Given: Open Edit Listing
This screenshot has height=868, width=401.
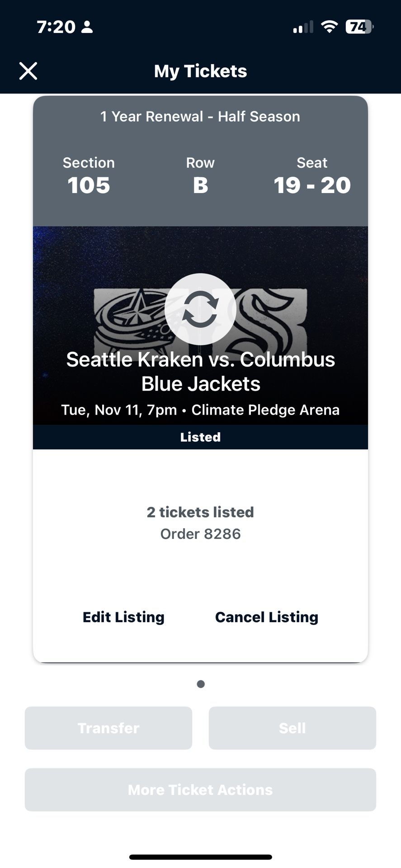Looking at the screenshot, I should click(123, 617).
